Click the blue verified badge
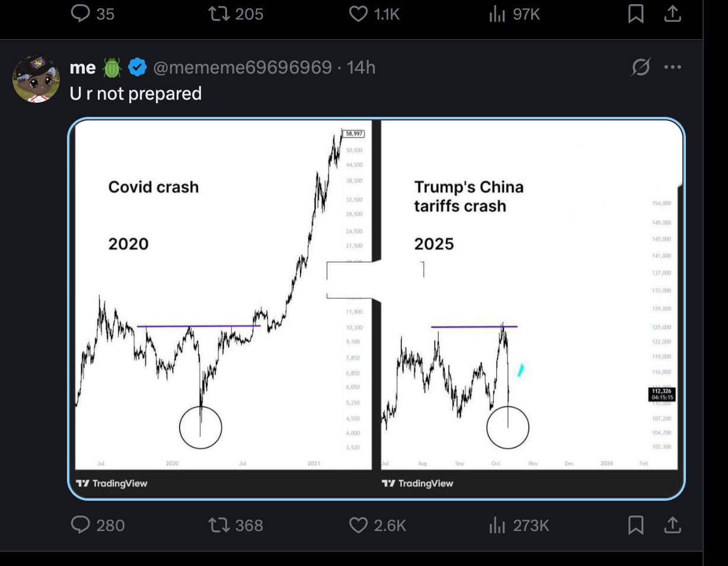Image resolution: width=728 pixels, height=566 pixels. [138, 68]
